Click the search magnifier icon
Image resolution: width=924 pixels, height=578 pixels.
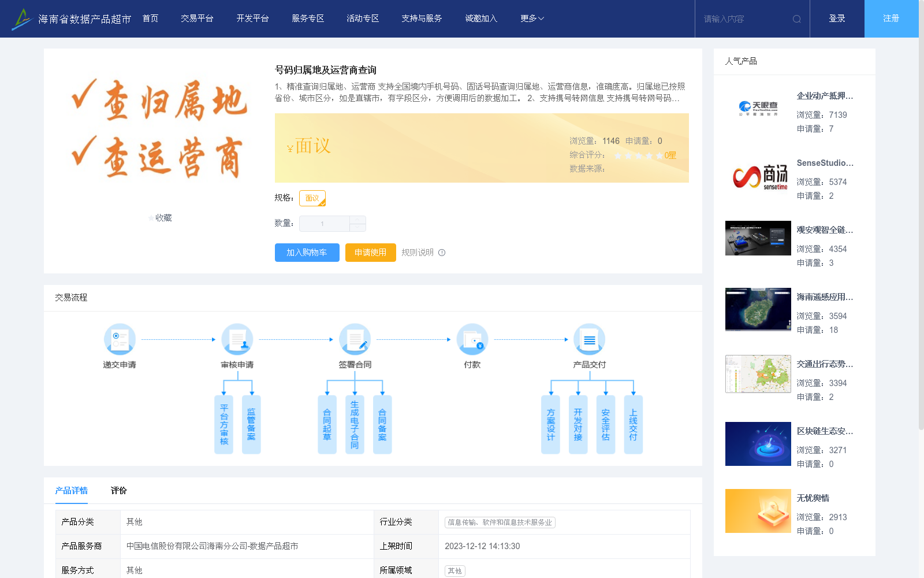point(797,18)
